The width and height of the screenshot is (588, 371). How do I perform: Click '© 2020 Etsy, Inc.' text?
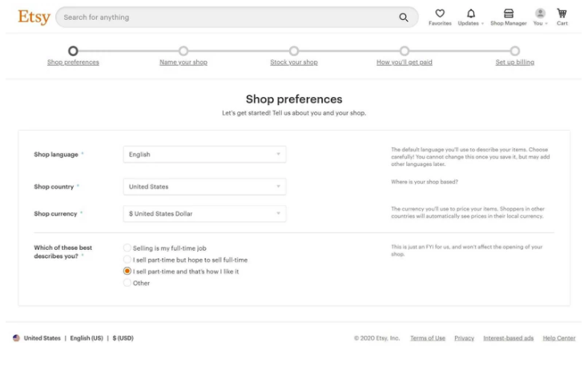pos(377,338)
